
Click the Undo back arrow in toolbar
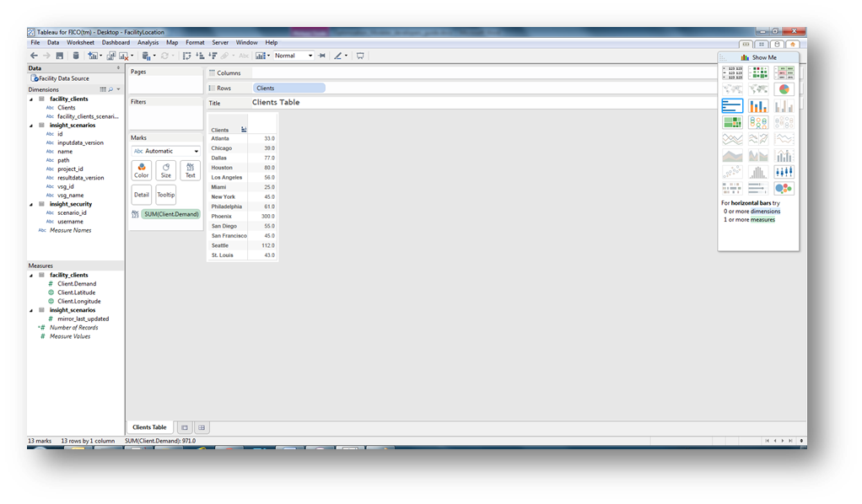tap(34, 56)
